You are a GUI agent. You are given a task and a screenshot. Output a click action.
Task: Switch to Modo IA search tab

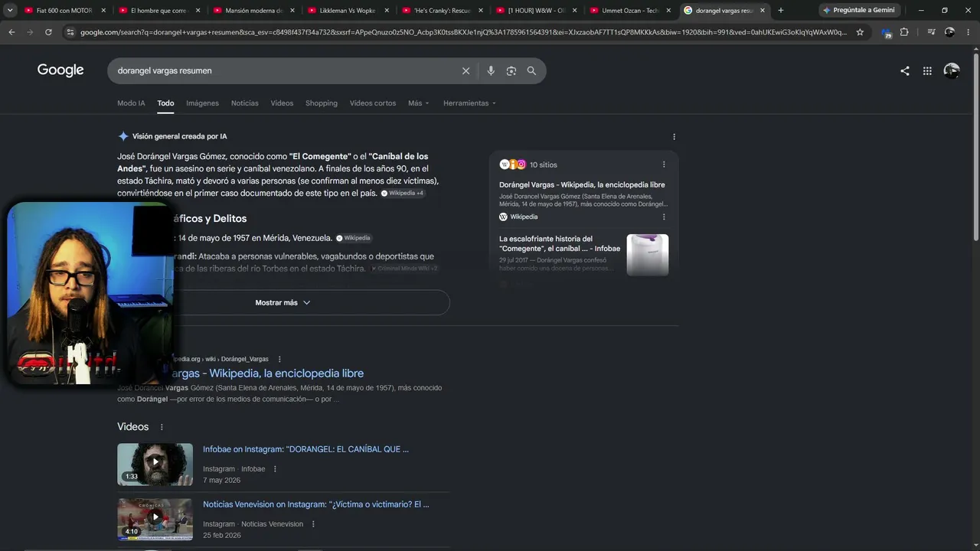[131, 103]
